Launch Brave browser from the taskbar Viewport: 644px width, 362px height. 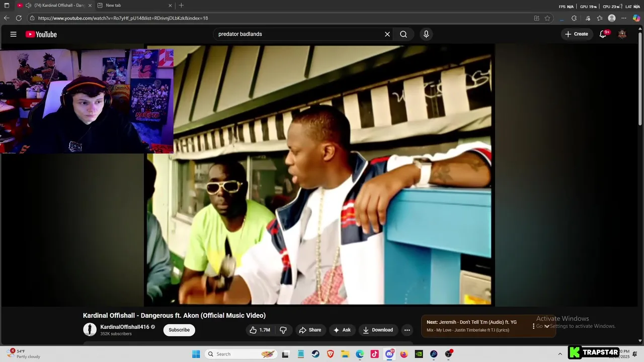coord(330,354)
